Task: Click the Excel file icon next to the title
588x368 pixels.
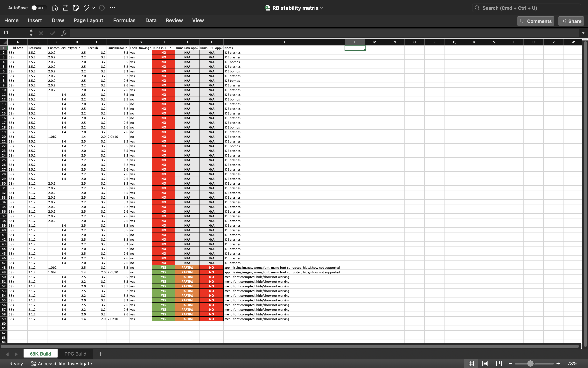Action: pyautogui.click(x=268, y=8)
